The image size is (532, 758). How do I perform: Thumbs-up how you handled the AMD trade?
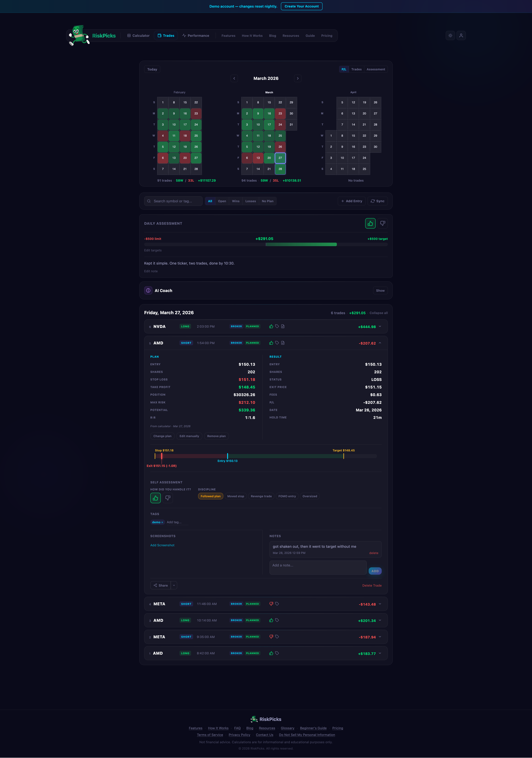155,498
